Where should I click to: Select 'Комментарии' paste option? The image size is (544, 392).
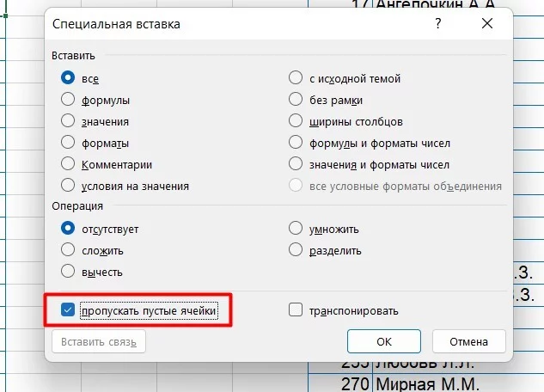point(68,163)
